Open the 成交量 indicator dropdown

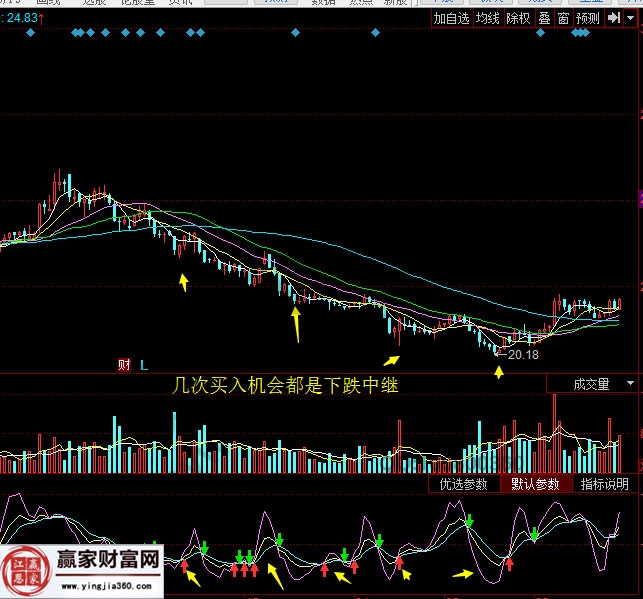coord(591,384)
